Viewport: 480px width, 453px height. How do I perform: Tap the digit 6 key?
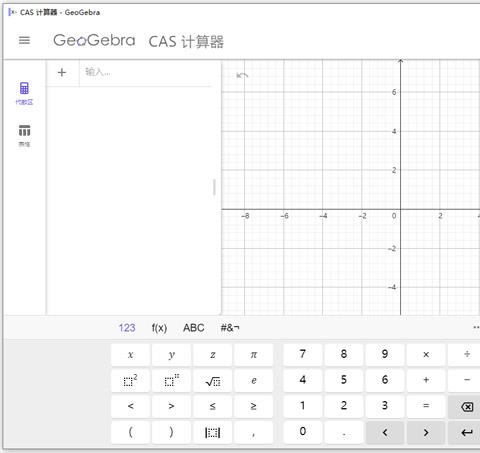385,380
